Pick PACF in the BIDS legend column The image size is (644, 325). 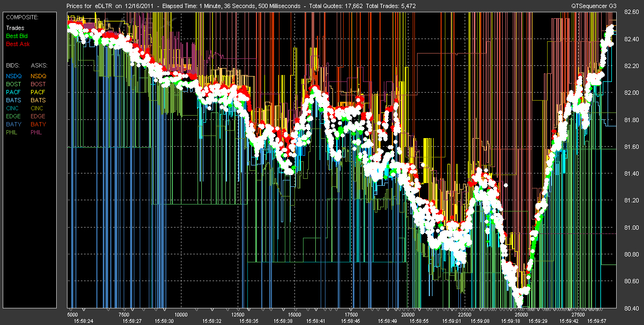(13, 92)
